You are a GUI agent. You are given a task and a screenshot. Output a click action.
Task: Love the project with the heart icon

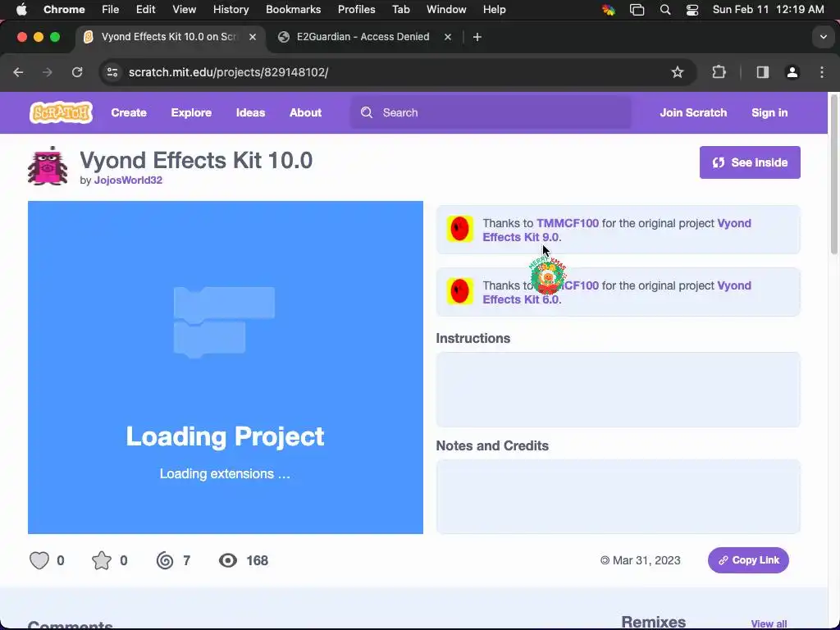click(39, 560)
